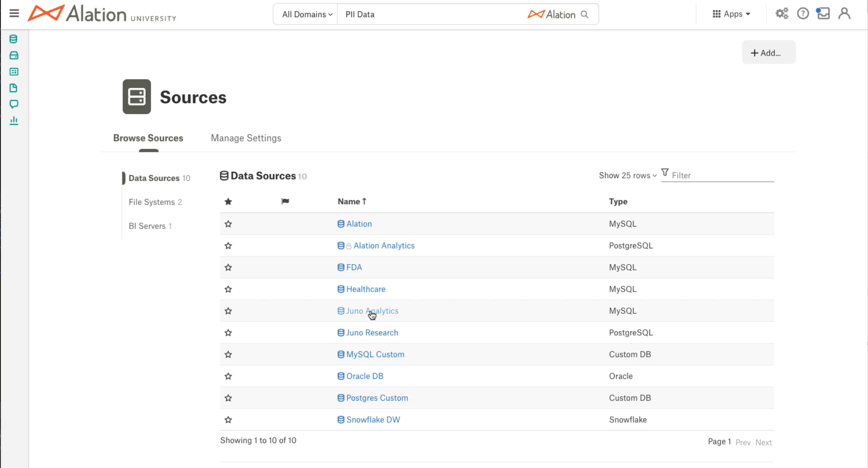The width and height of the screenshot is (868, 468).
Task: Open the documents sidebar icon
Action: [x=14, y=88]
